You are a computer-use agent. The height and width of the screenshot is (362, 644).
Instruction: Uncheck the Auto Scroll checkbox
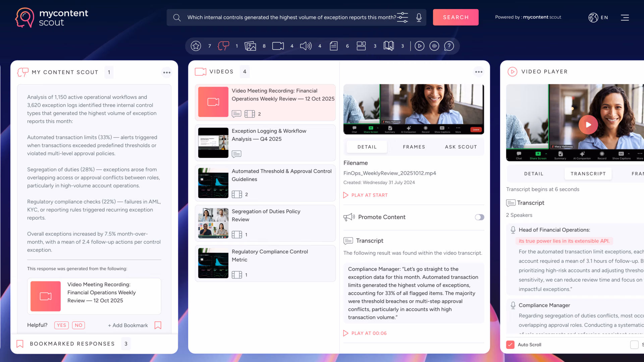(x=510, y=345)
